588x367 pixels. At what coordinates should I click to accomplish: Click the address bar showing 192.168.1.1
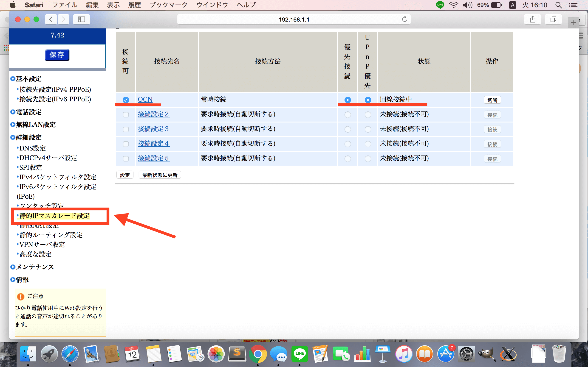pyautogui.click(x=294, y=19)
